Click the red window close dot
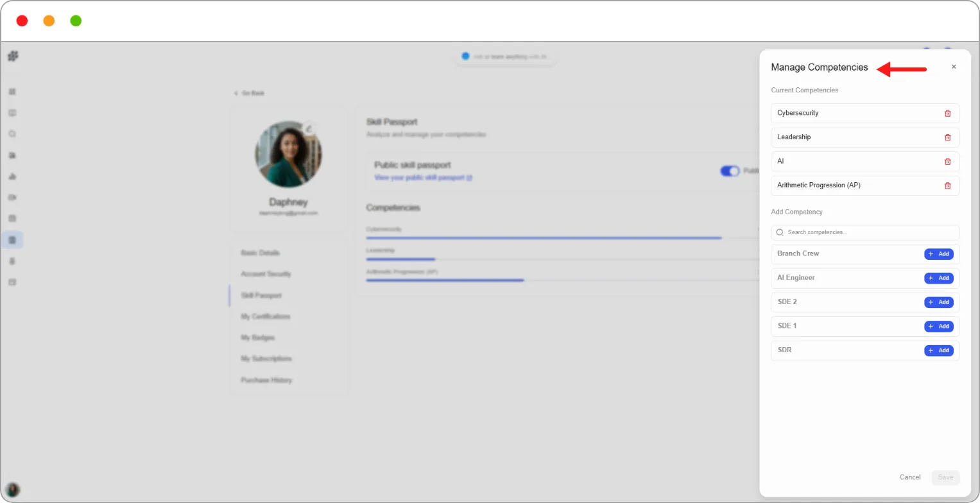 (x=22, y=21)
